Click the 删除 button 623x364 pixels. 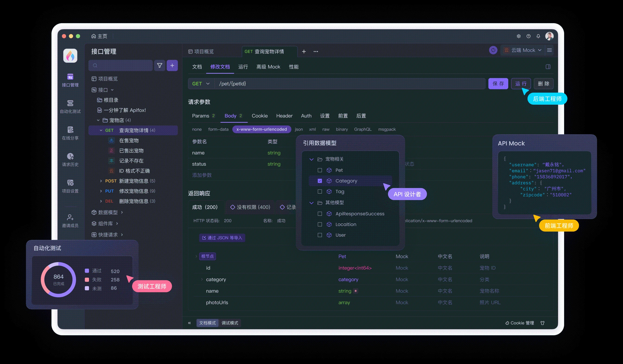click(x=544, y=84)
